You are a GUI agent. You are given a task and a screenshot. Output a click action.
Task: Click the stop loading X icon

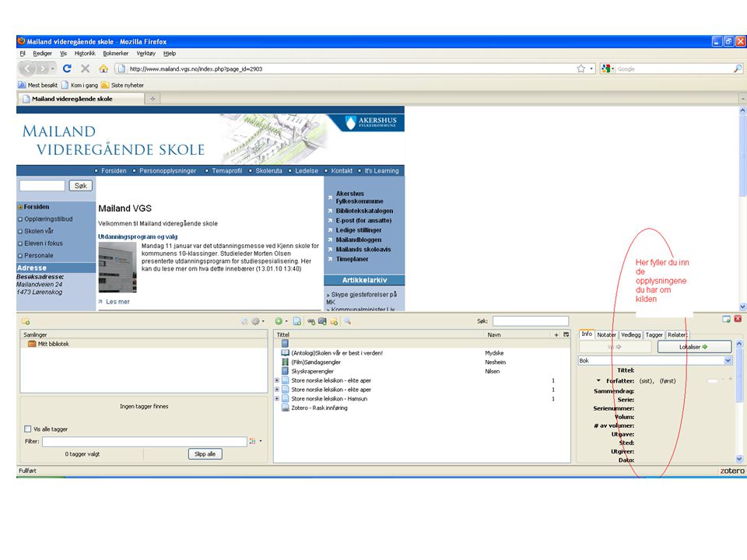point(86,68)
